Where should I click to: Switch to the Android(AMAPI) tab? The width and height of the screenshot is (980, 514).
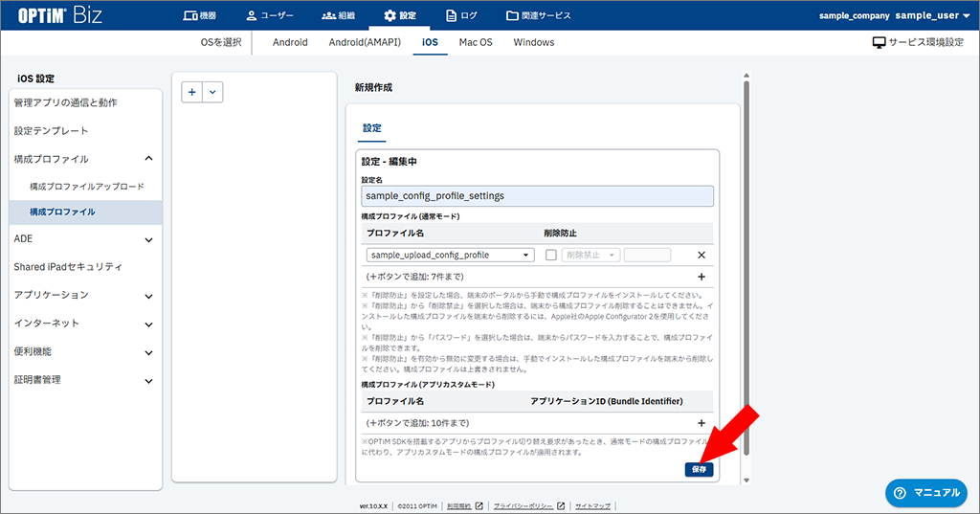(x=365, y=43)
